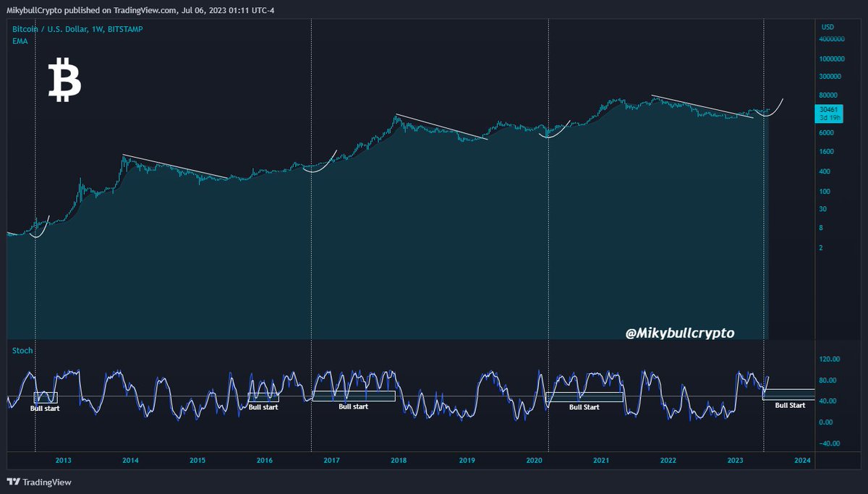868x494 pixels.
Task: Click the 2018 time axis label
Action: [399, 460]
